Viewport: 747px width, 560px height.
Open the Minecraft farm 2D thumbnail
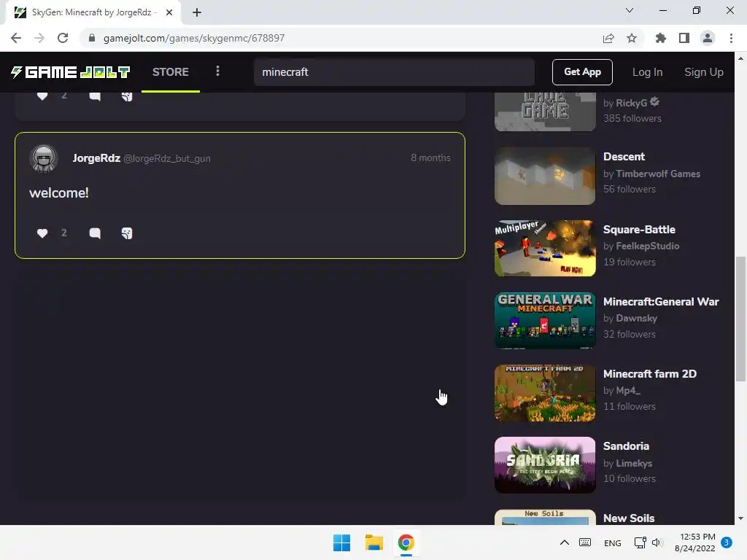545,393
